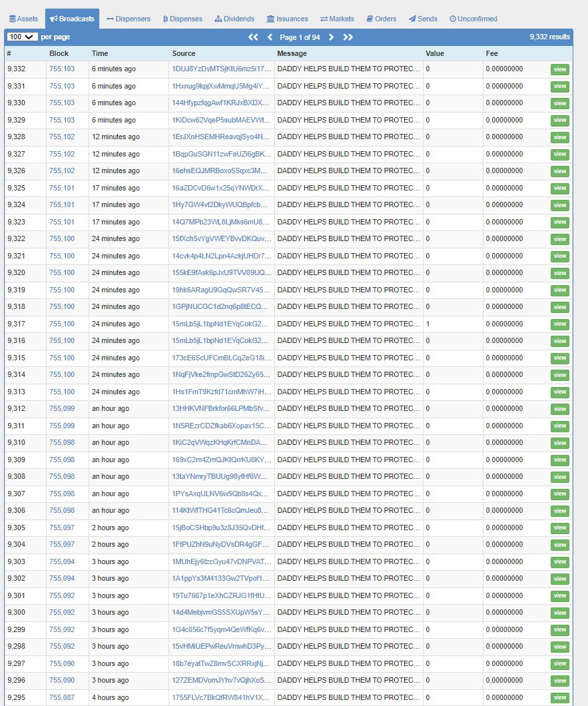Switch to the Markets tab
This screenshot has width=588, height=706.
[337, 19]
